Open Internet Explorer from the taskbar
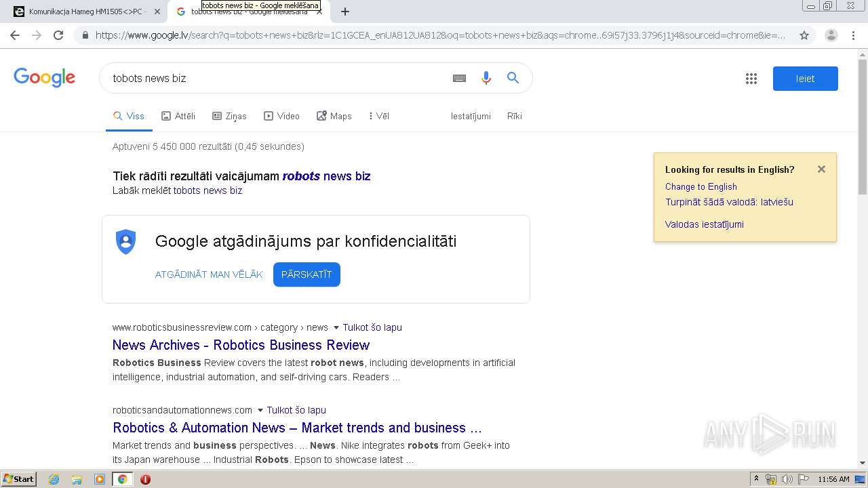The width and height of the screenshot is (868, 488). [x=54, y=479]
